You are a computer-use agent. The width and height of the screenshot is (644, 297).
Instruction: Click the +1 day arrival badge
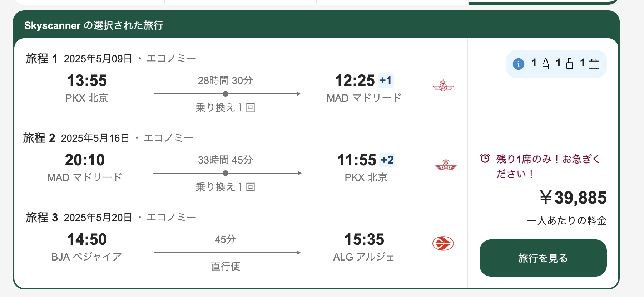386,81
